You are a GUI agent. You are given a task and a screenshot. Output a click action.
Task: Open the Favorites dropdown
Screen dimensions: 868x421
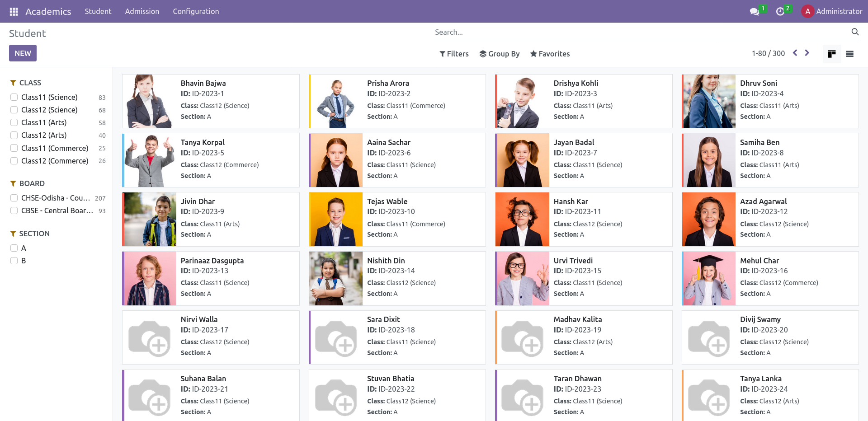point(550,54)
